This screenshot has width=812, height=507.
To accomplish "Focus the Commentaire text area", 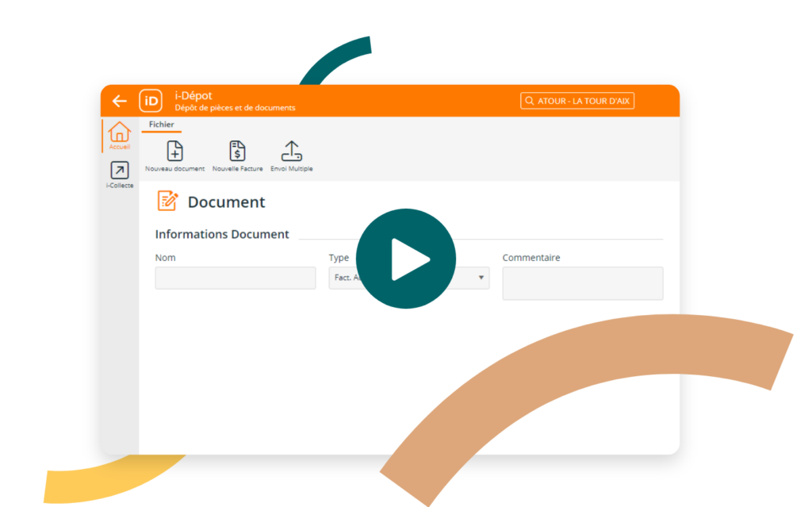I will point(582,283).
